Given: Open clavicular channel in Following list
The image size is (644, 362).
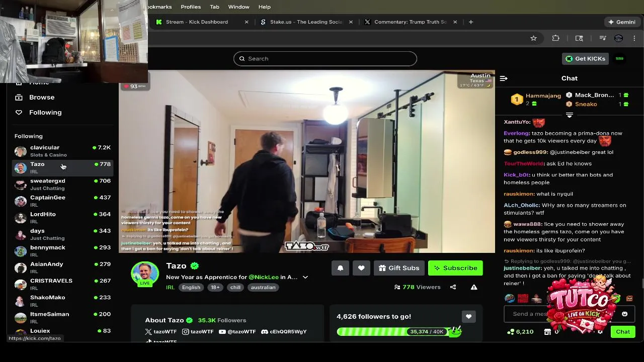Looking at the screenshot, I should (62, 151).
